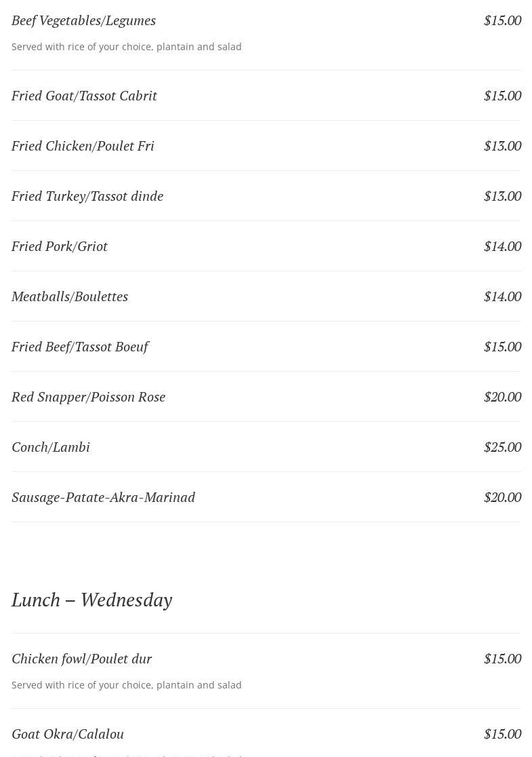The width and height of the screenshot is (532, 757).
Task: Select the Fried Goat/Tassot Cabrit item
Action: click(x=84, y=96)
